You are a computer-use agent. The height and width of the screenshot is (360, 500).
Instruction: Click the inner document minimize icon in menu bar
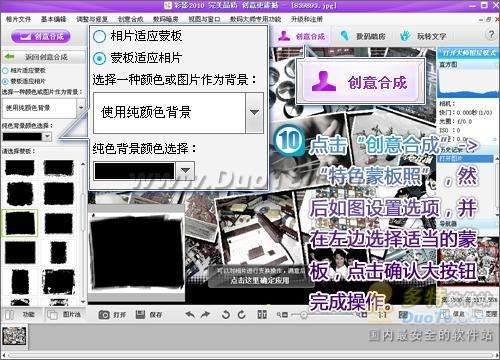(481, 20)
